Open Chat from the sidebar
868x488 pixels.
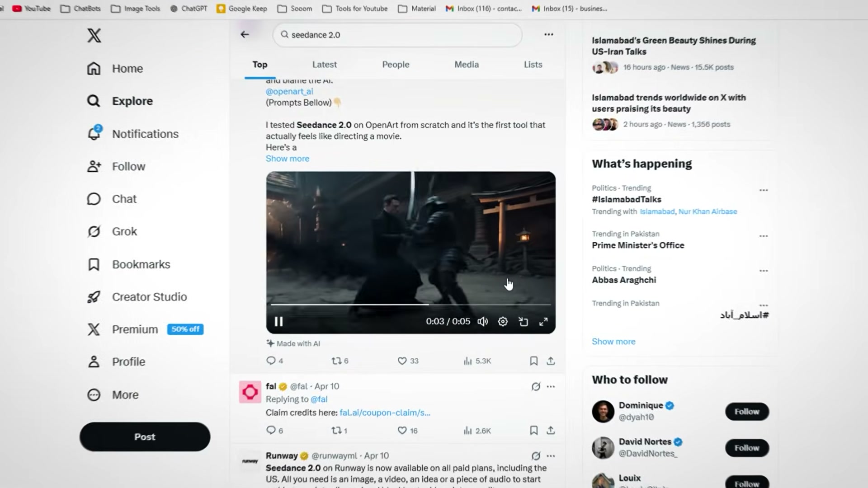point(112,199)
